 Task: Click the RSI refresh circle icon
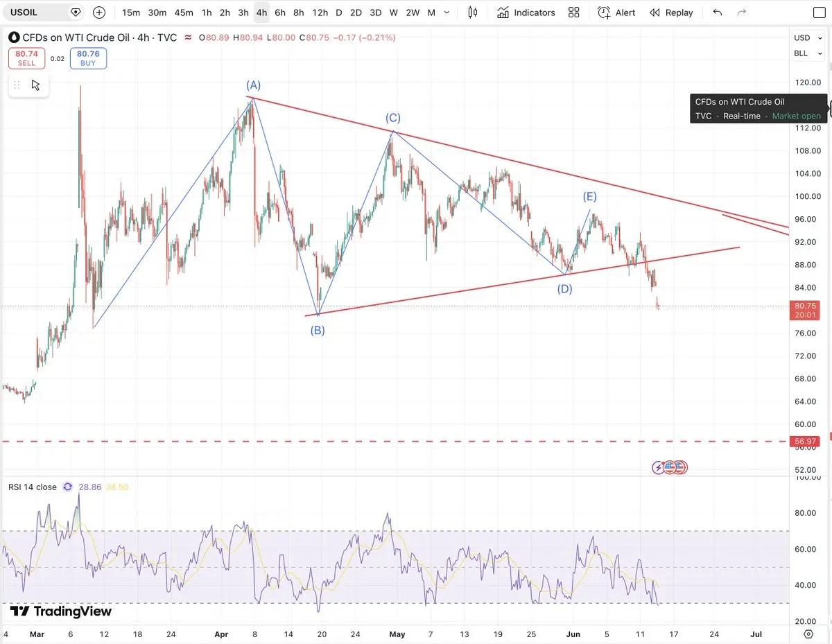pyautogui.click(x=67, y=487)
